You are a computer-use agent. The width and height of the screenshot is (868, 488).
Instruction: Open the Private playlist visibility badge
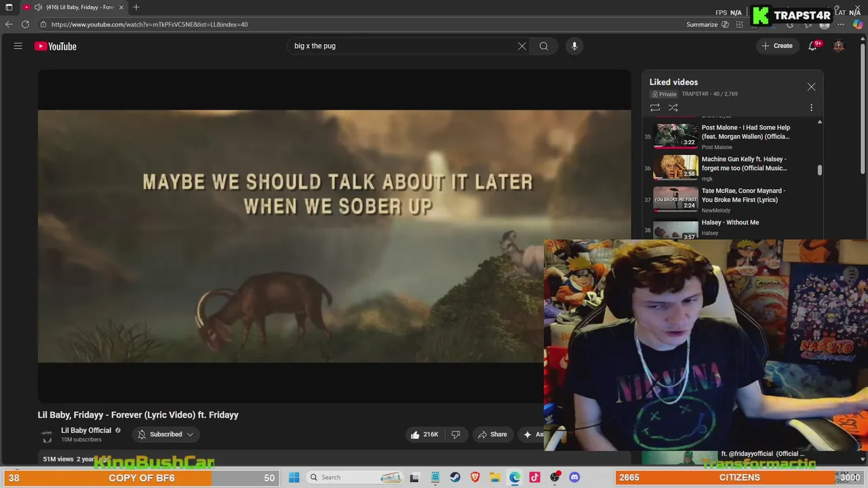click(x=665, y=94)
